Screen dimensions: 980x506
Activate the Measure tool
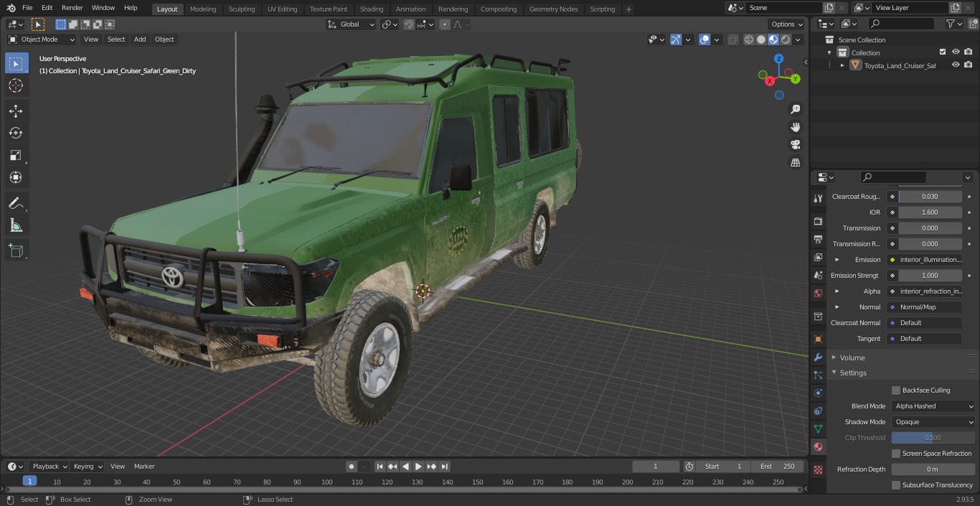click(x=16, y=225)
